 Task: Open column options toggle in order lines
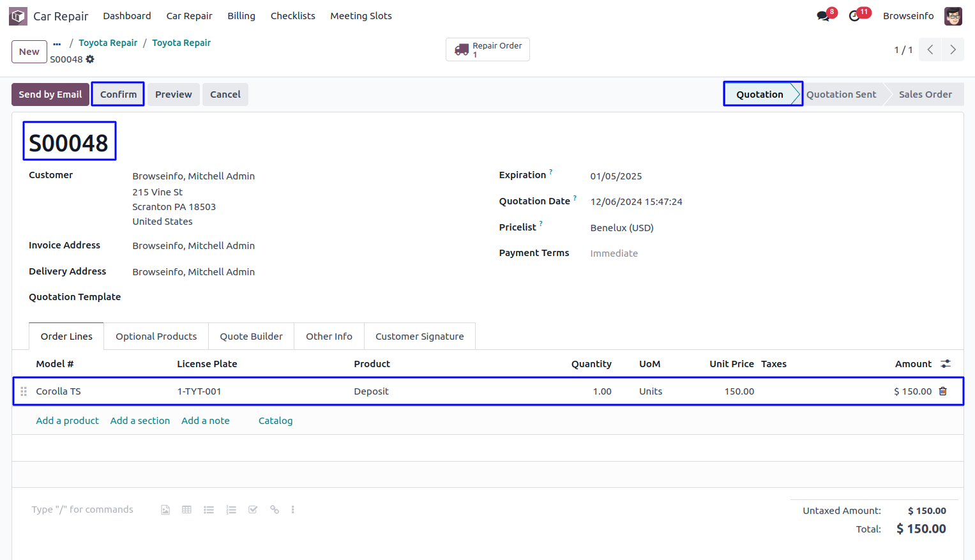[x=946, y=364]
